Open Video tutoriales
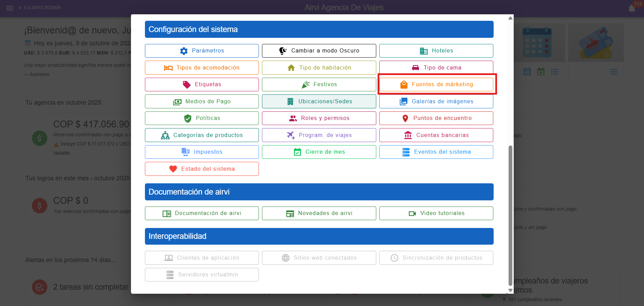 tap(436, 213)
